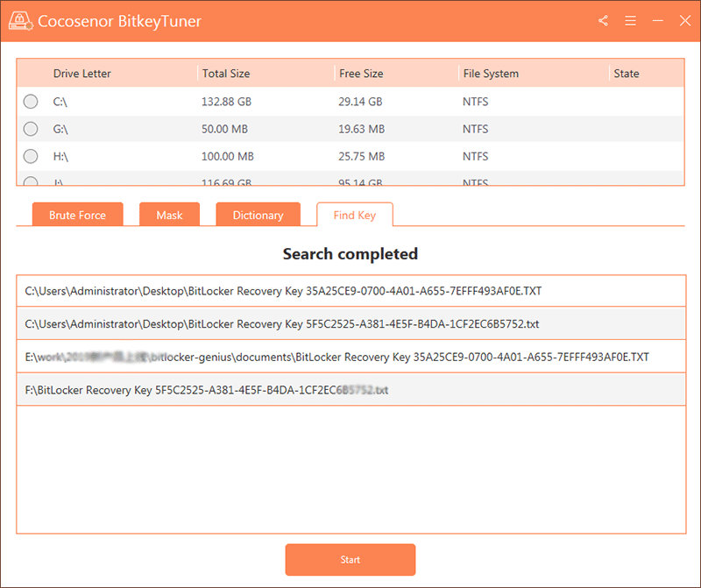
Task: Switch to the Mask tab
Action: (169, 215)
